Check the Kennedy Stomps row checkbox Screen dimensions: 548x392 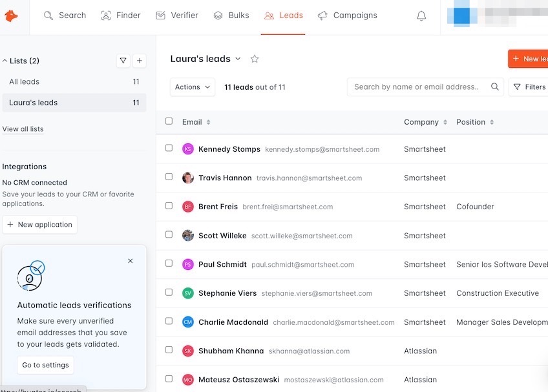[x=169, y=148]
